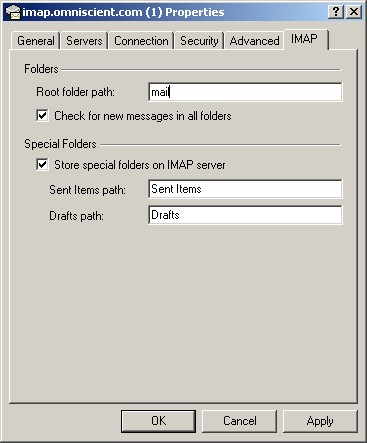Close the Properties dialog with the X
The height and width of the screenshot is (443, 367).
pos(354,12)
